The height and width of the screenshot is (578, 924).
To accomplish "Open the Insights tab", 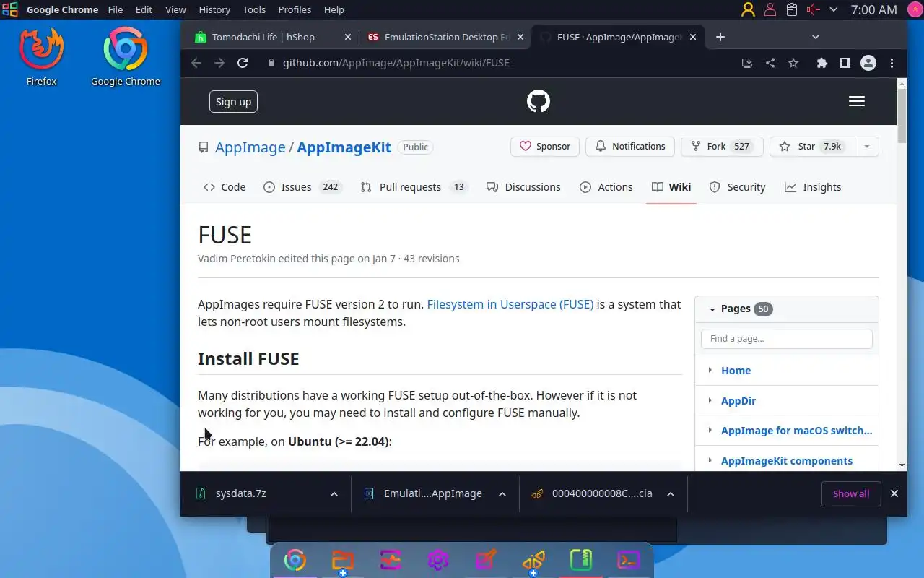I will click(x=813, y=187).
